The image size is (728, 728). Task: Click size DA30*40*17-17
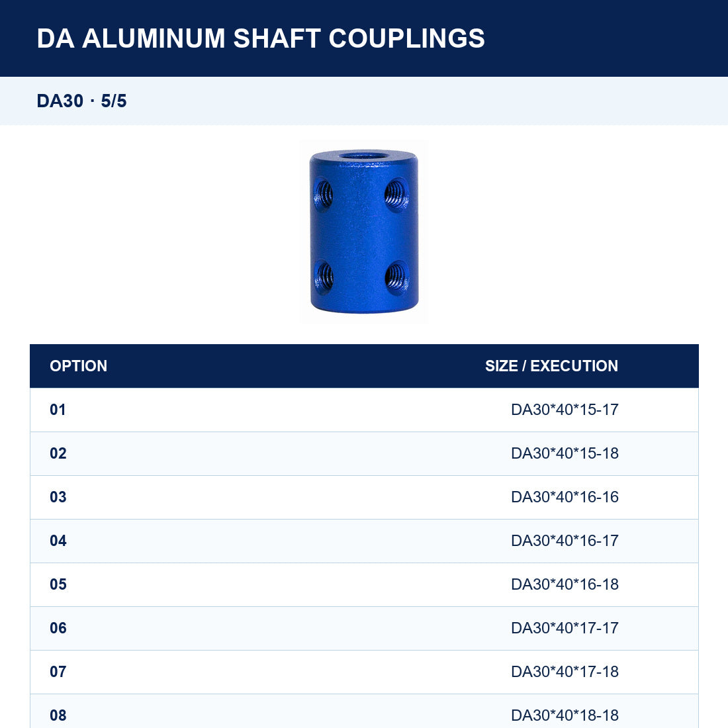tap(565, 627)
